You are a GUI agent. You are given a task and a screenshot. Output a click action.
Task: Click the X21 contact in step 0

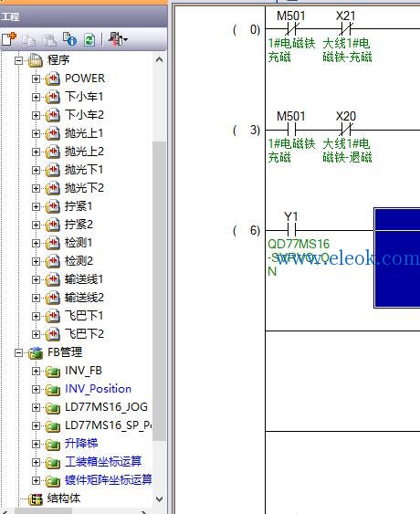tap(346, 29)
